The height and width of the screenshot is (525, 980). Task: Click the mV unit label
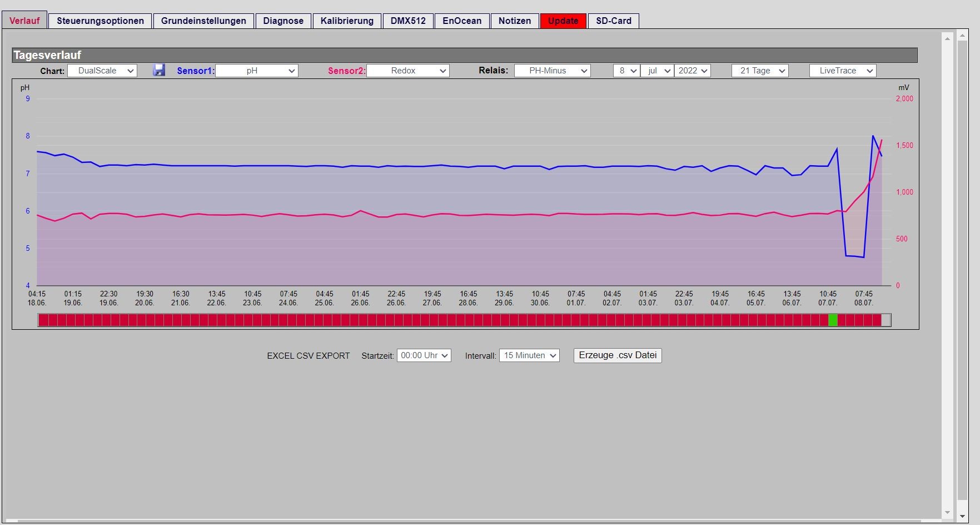coord(903,87)
